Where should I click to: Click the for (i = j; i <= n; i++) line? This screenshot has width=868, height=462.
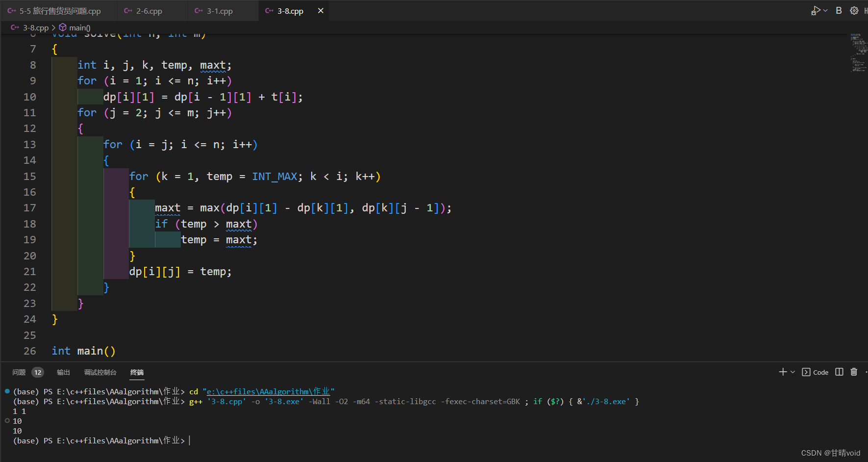click(180, 145)
